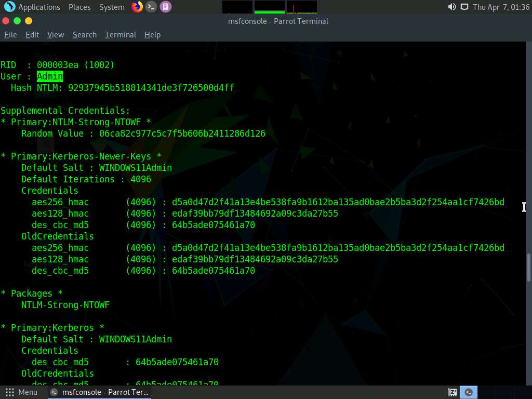532x399 pixels.
Task: Click the terminal vertical scrollbar handle
Action: 529,267
